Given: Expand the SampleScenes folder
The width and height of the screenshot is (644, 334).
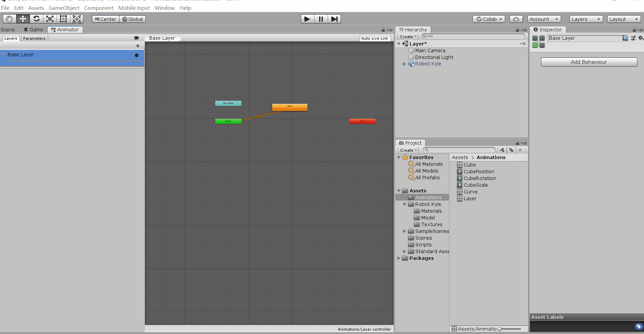Looking at the screenshot, I should [405, 231].
